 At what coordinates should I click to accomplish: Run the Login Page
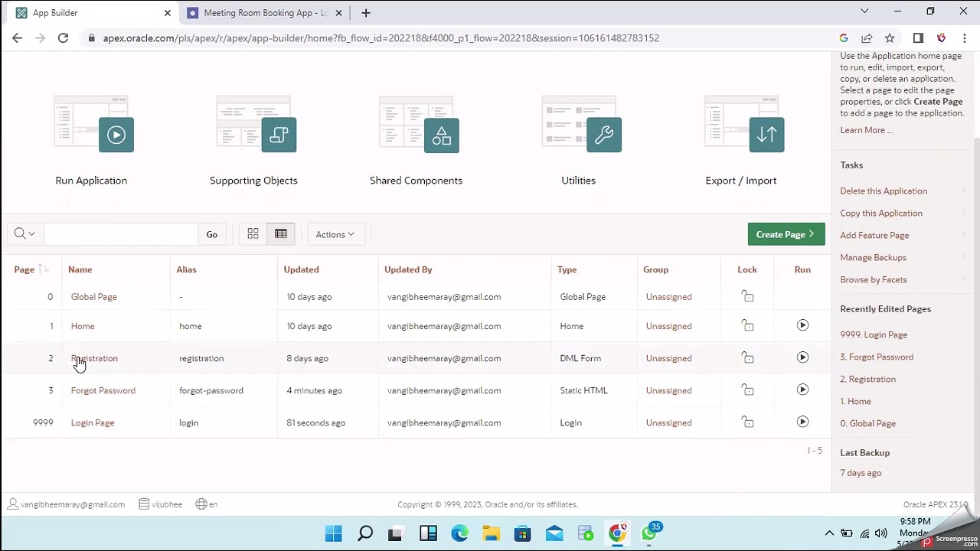802,422
